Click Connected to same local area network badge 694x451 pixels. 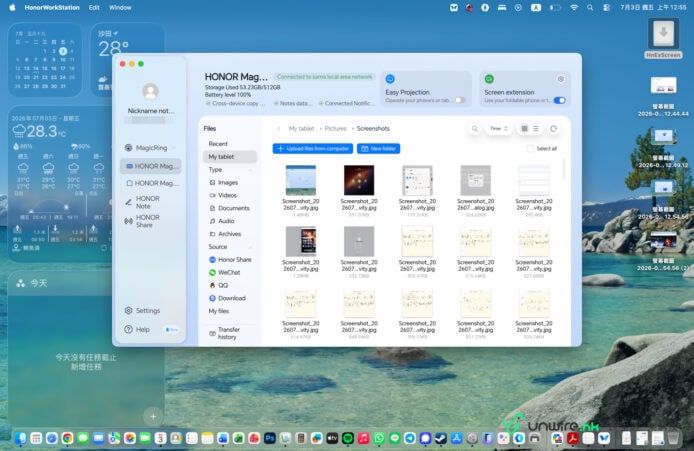324,77
